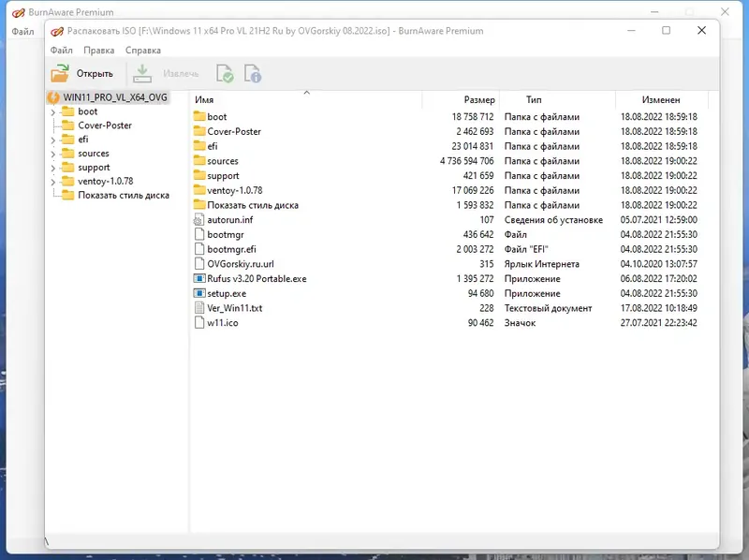The width and height of the screenshot is (749, 560).
Task: Click the Извлечь button label
Action: click(181, 74)
